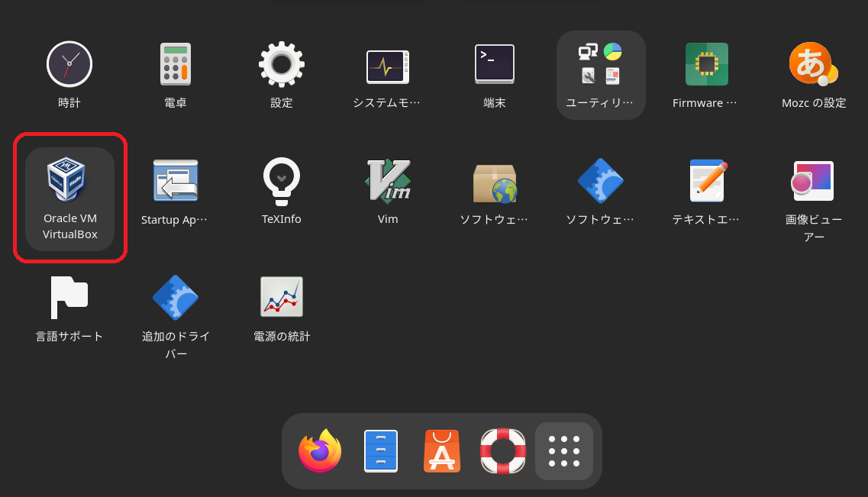The image size is (868, 497).
Task: Click the '電源の統計' label text
Action: [281, 337]
